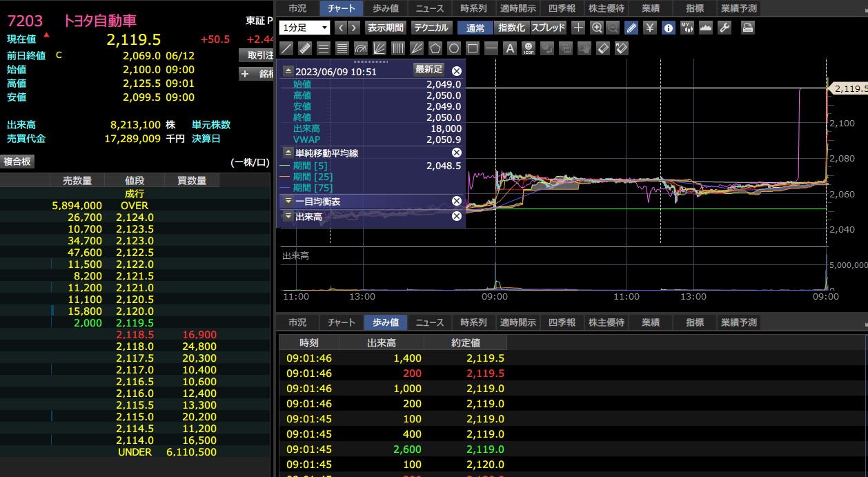Select the rectangle drawing tool

(x=473, y=48)
